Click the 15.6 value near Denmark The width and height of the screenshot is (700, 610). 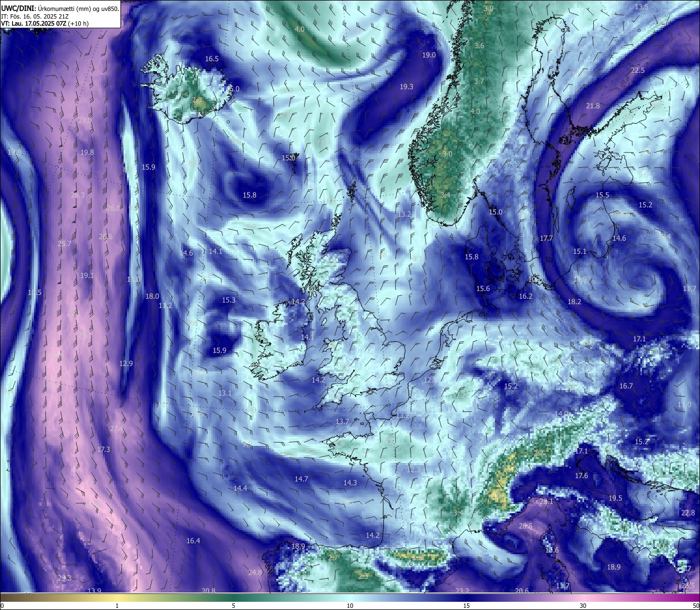(x=483, y=289)
